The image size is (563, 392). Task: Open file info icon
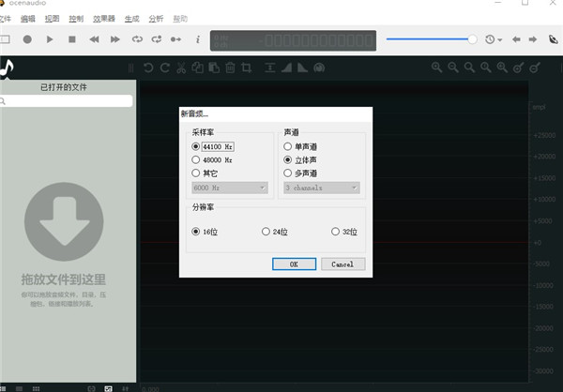(197, 39)
